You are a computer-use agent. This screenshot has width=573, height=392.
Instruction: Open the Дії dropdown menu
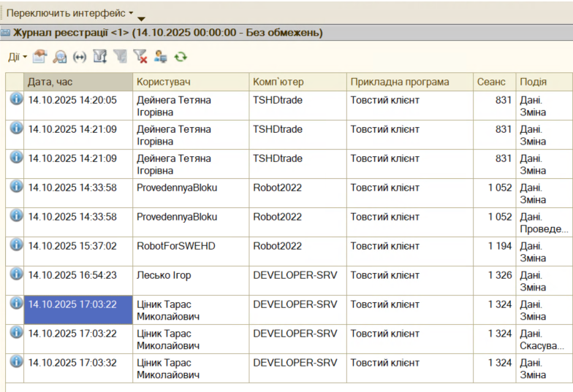(17, 56)
